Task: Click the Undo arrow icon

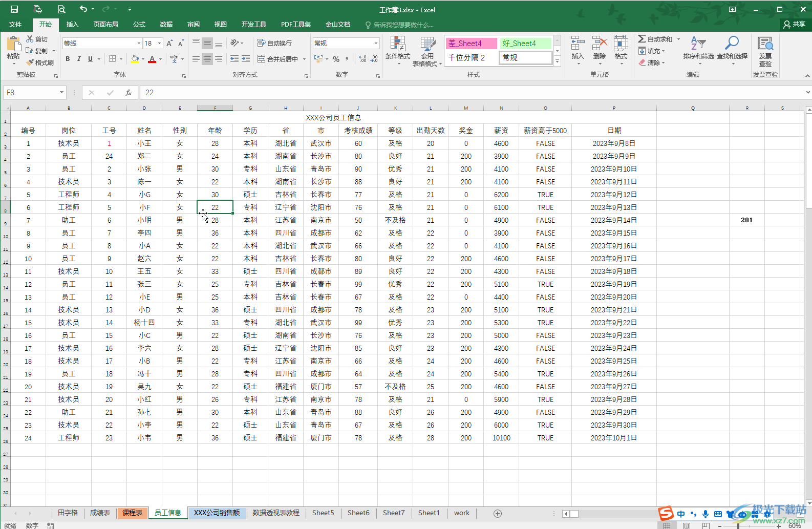Action: [x=83, y=9]
